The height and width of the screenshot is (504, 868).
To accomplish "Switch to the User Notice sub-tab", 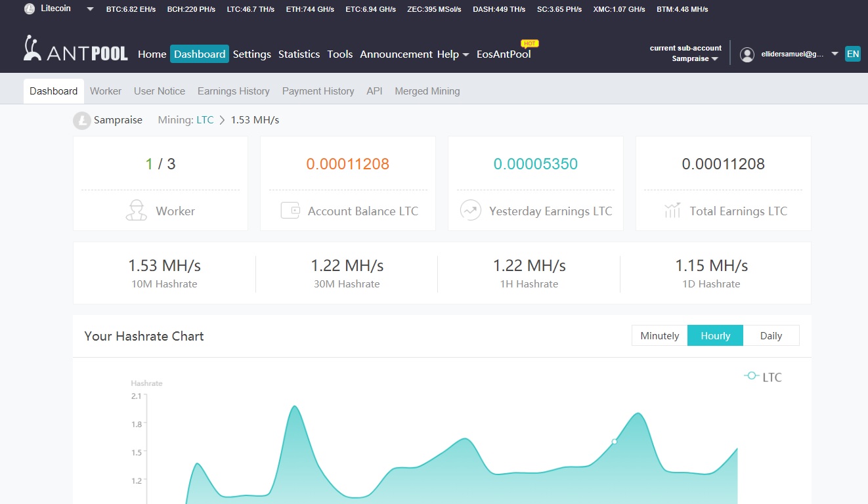I will [x=160, y=91].
